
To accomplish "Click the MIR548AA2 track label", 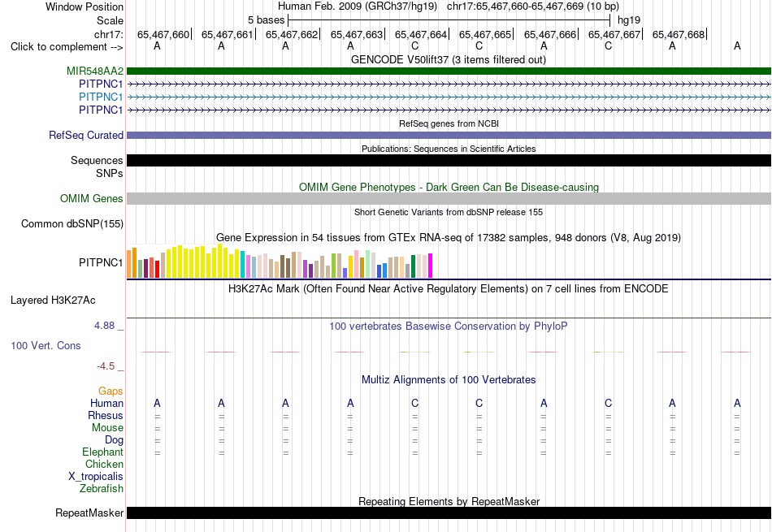I will click(x=95, y=71).
